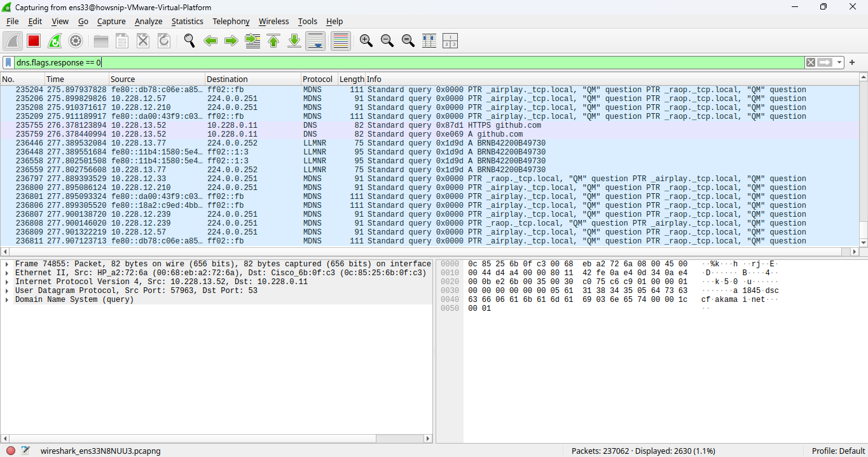
Task: Go back in packet history
Action: [210, 41]
